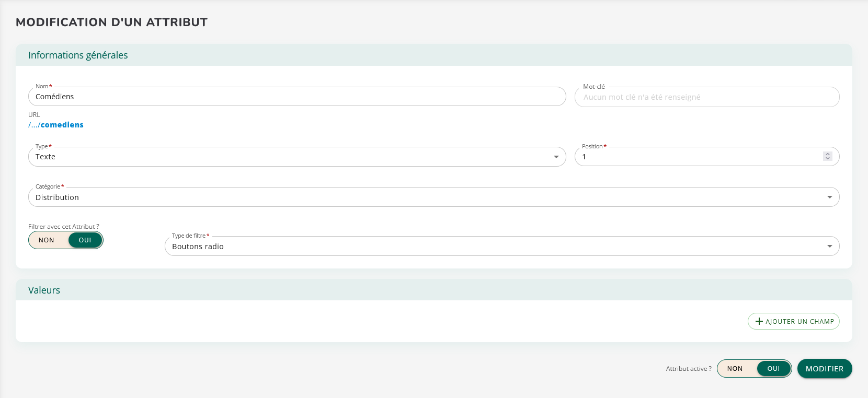Image resolution: width=868 pixels, height=398 pixels.
Task: Select the Informations générales section header
Action: 78,55
